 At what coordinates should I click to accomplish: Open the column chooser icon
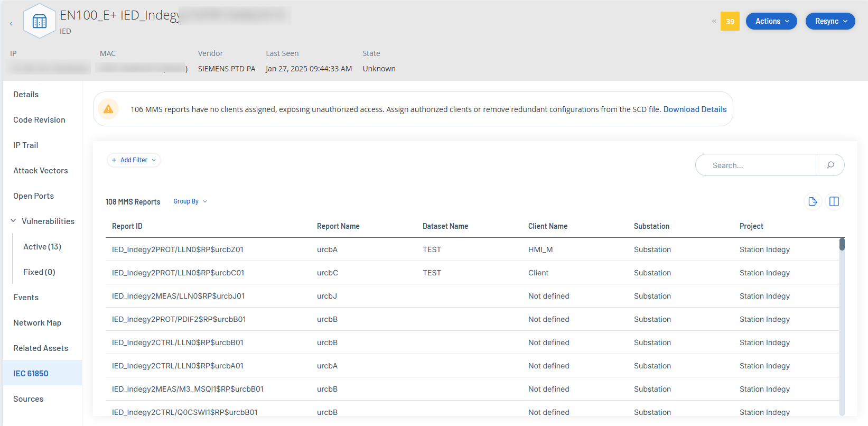(x=834, y=201)
